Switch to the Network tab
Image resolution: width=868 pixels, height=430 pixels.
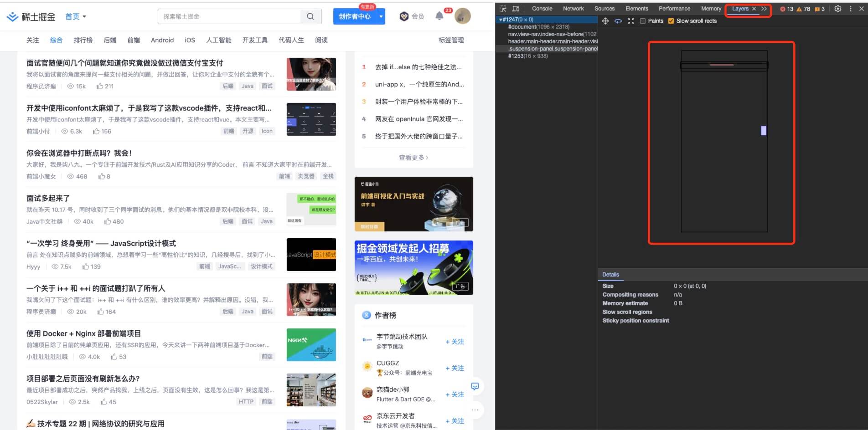(x=573, y=9)
